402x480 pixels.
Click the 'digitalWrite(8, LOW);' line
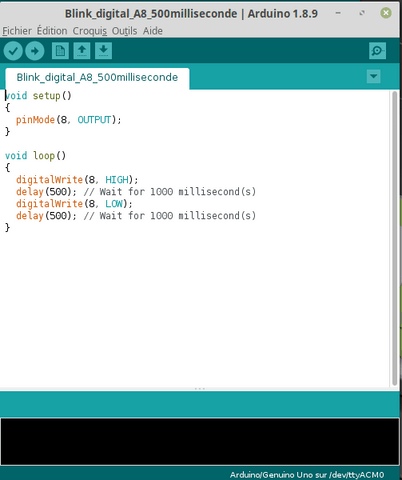[x=74, y=204]
